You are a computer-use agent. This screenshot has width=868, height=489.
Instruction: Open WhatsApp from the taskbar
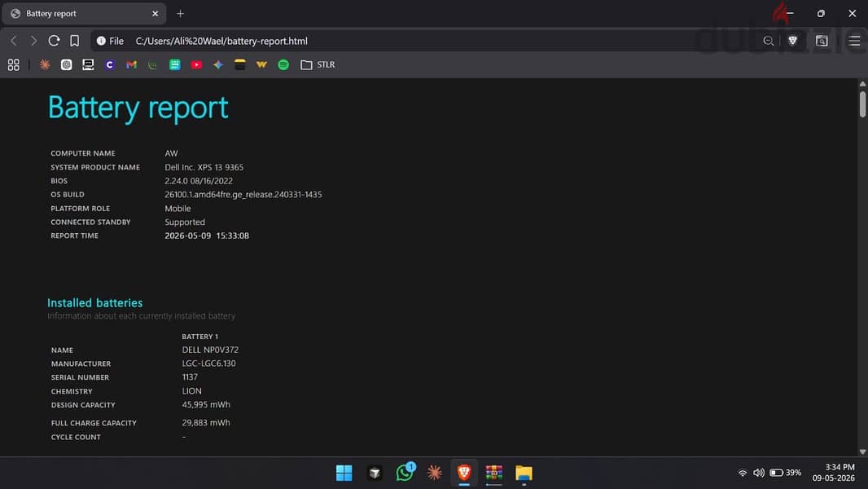coord(405,473)
